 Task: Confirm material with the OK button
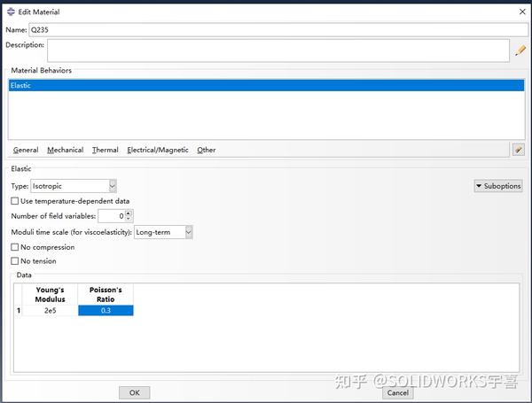click(x=135, y=392)
